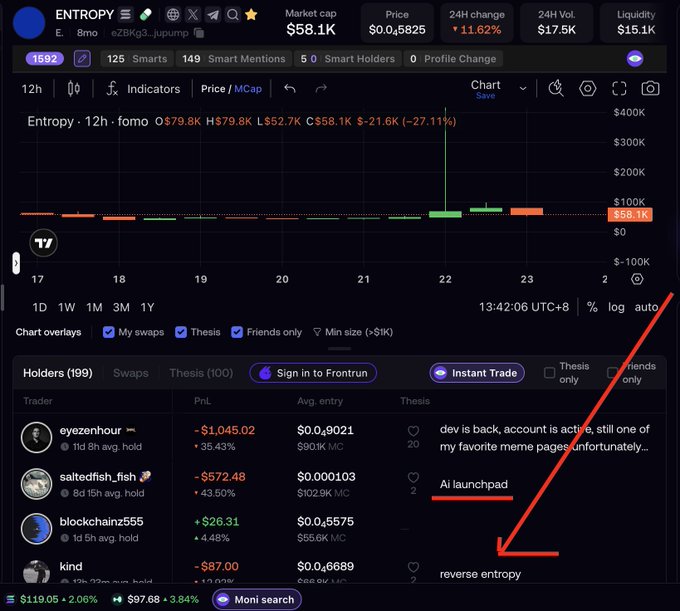
Task: Switch chart to Price mode
Action: [213, 89]
